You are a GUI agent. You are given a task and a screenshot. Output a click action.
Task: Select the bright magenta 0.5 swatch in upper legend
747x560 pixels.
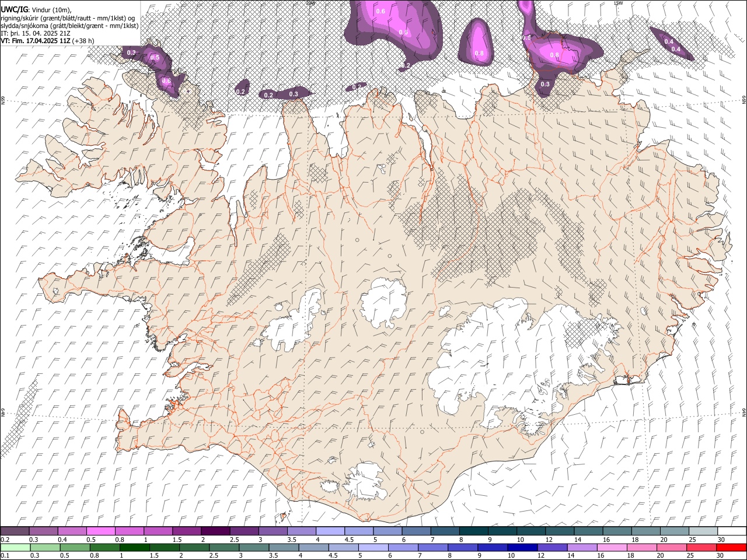pos(101,531)
